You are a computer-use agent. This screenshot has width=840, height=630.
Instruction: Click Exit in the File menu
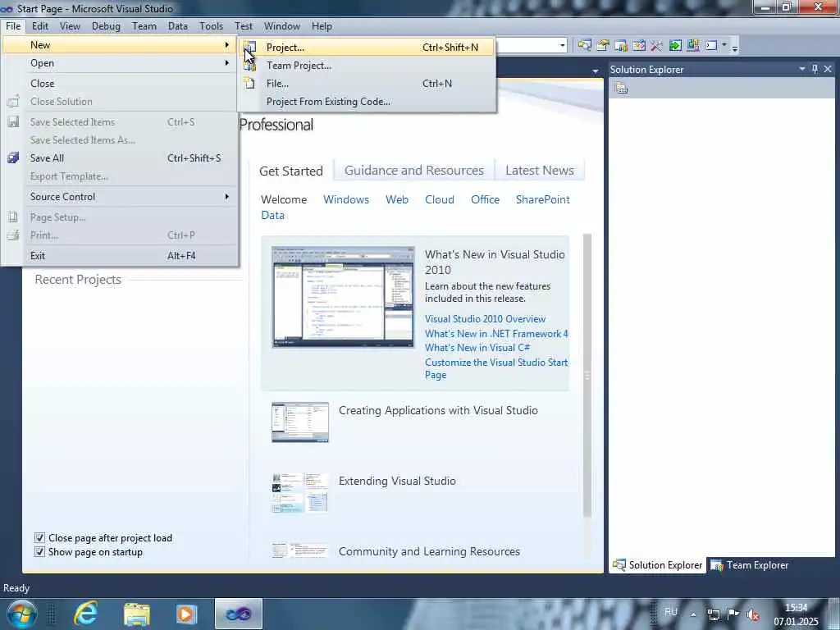(x=120, y=256)
